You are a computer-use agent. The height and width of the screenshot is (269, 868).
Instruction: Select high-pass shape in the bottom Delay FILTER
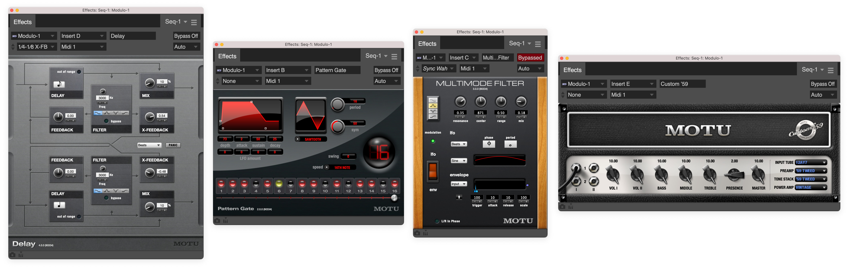coord(125,191)
